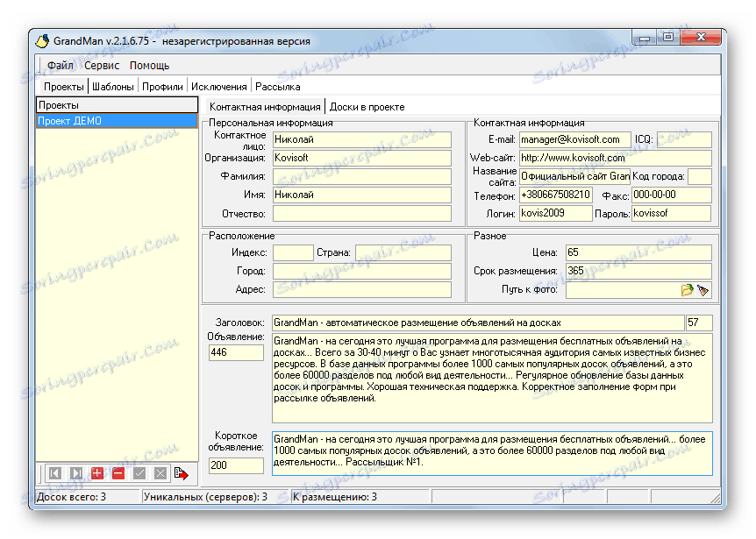Screen dimensions: 756x539
Task: Maximize the GrandMan window
Action: (668, 38)
